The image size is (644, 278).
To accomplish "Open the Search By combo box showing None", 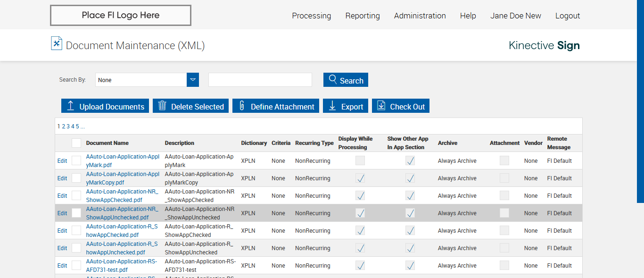I will [x=141, y=80].
